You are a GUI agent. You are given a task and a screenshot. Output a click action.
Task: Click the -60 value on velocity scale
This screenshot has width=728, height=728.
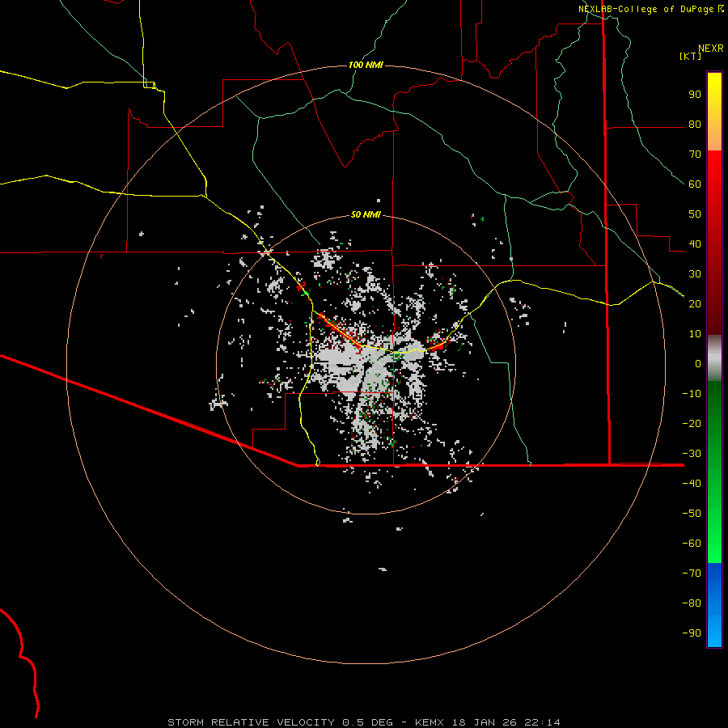692,544
